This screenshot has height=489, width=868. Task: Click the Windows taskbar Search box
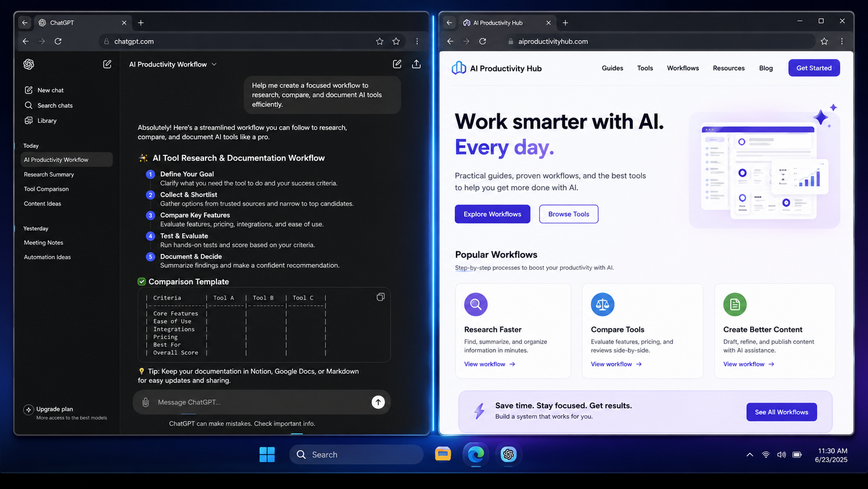click(356, 455)
